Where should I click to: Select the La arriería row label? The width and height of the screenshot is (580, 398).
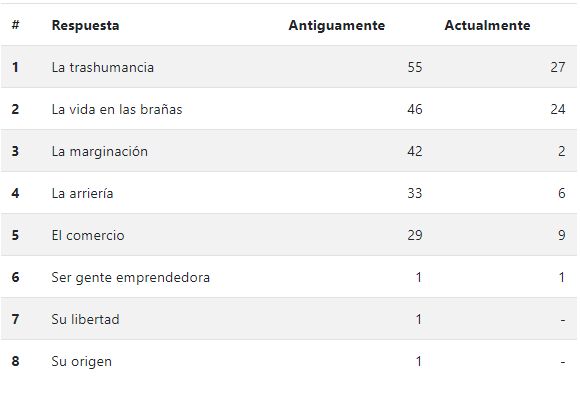coord(82,193)
